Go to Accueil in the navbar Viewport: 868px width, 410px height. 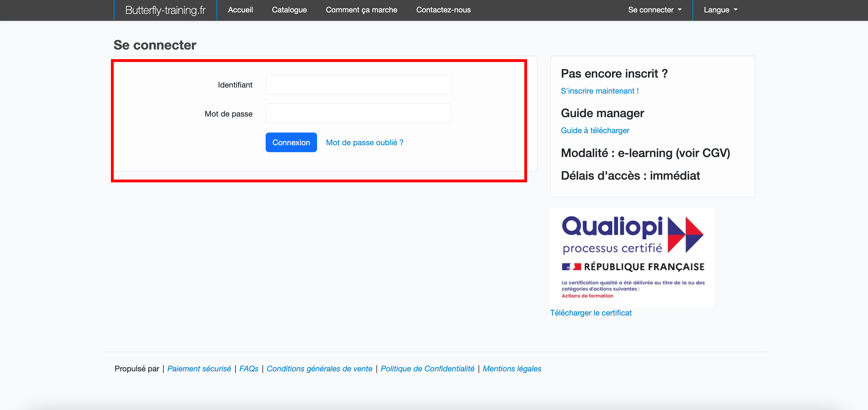point(240,10)
